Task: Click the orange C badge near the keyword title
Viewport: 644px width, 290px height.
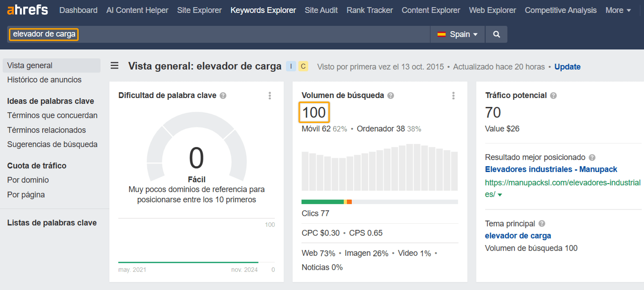Action: pos(303,65)
